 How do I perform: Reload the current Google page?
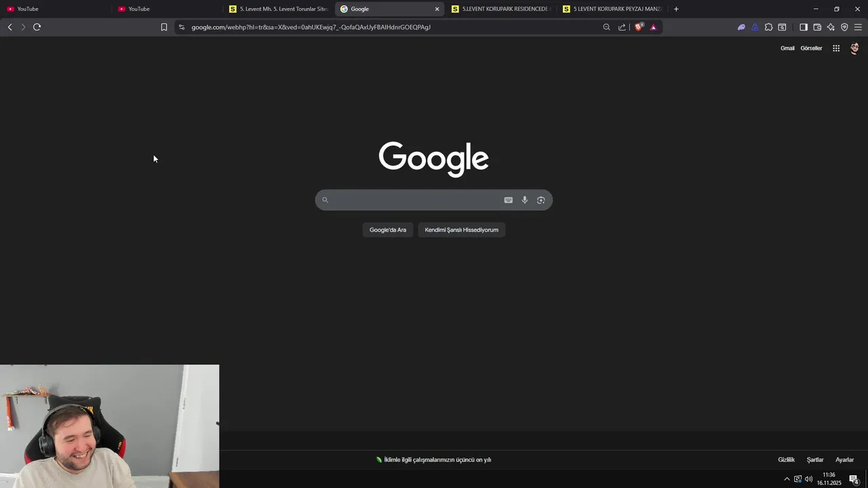click(x=37, y=27)
